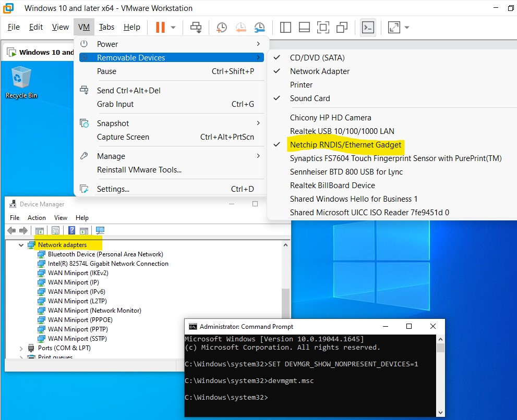
Task: Expand the Power submenu
Action: [172, 44]
